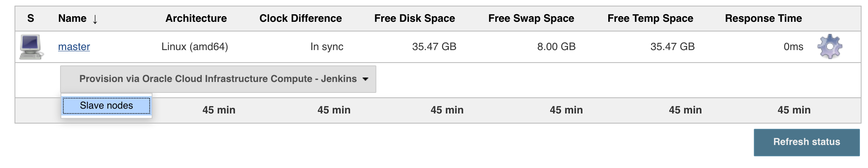
Task: Sort by Name column arrow
Action: click(95, 19)
